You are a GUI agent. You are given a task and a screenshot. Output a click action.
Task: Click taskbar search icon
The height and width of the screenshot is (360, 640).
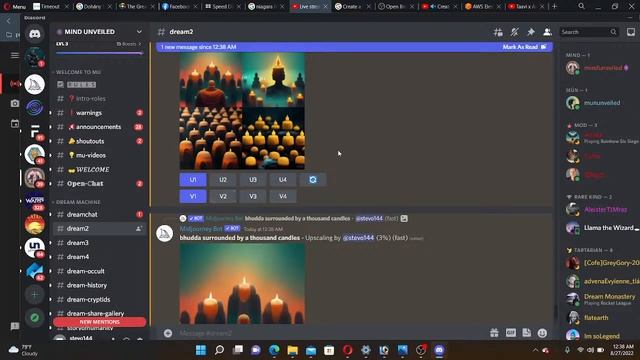[219, 350]
